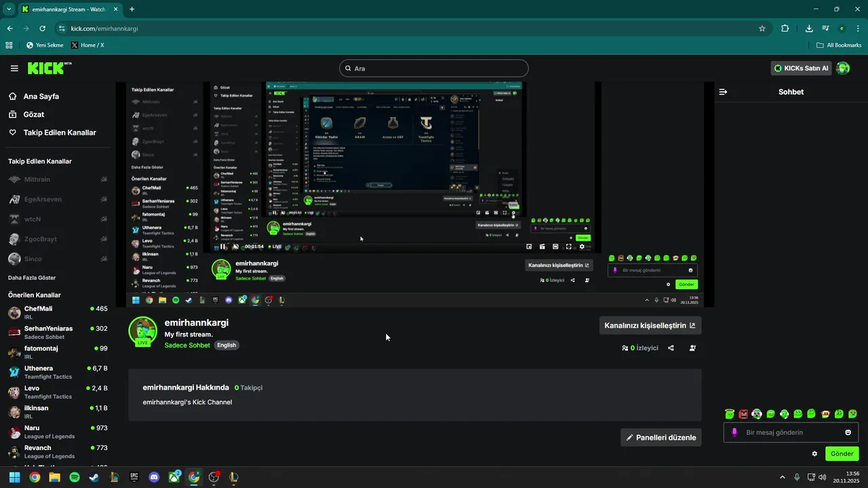Click Panelleri düzenle button

(x=661, y=437)
